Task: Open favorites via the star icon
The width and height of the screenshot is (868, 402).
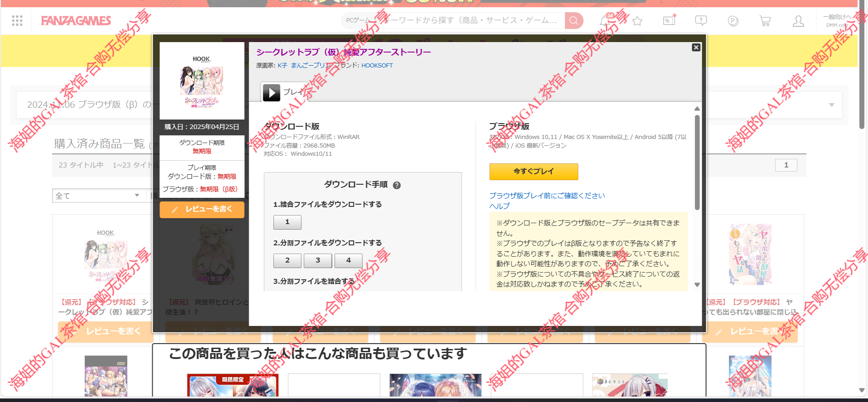Action: click(637, 21)
